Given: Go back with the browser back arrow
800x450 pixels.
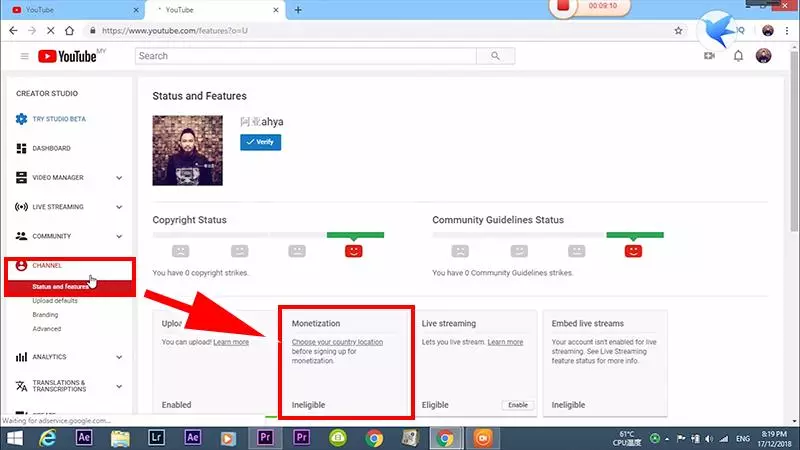Looking at the screenshot, I should tap(13, 31).
